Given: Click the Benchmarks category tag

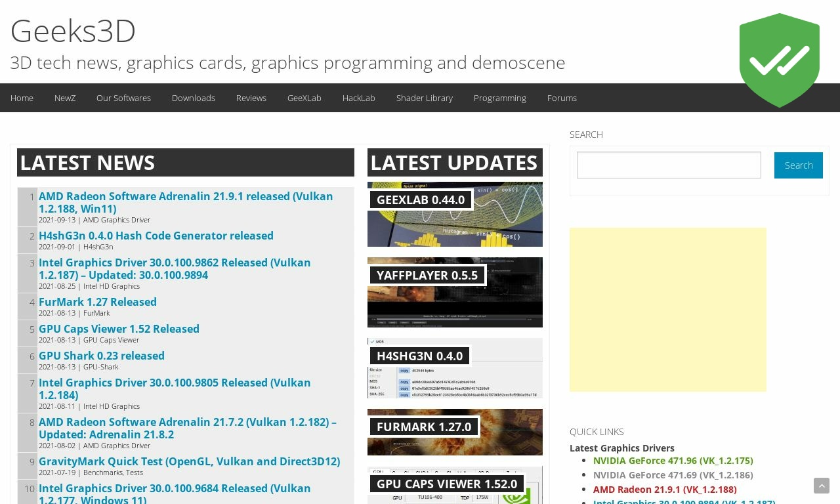Looking at the screenshot, I should (102, 472).
